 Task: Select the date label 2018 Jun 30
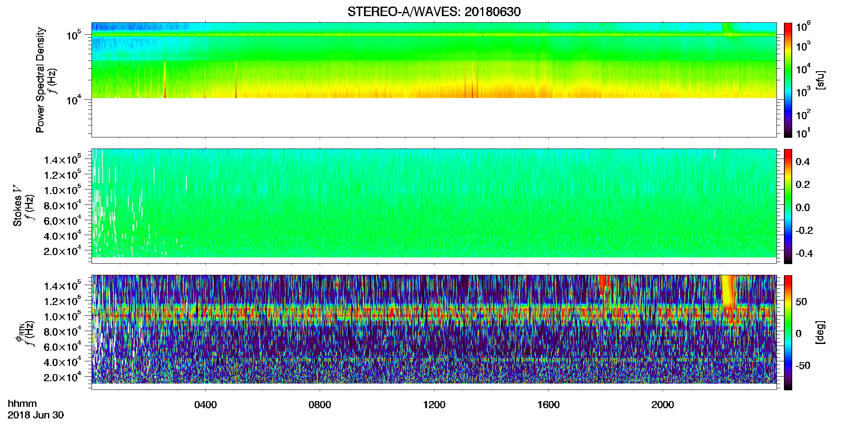tap(36, 415)
